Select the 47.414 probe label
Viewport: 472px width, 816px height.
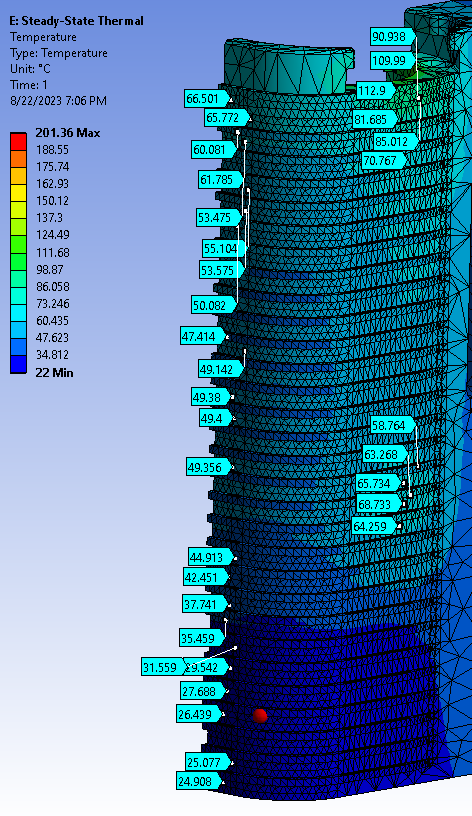coord(203,336)
